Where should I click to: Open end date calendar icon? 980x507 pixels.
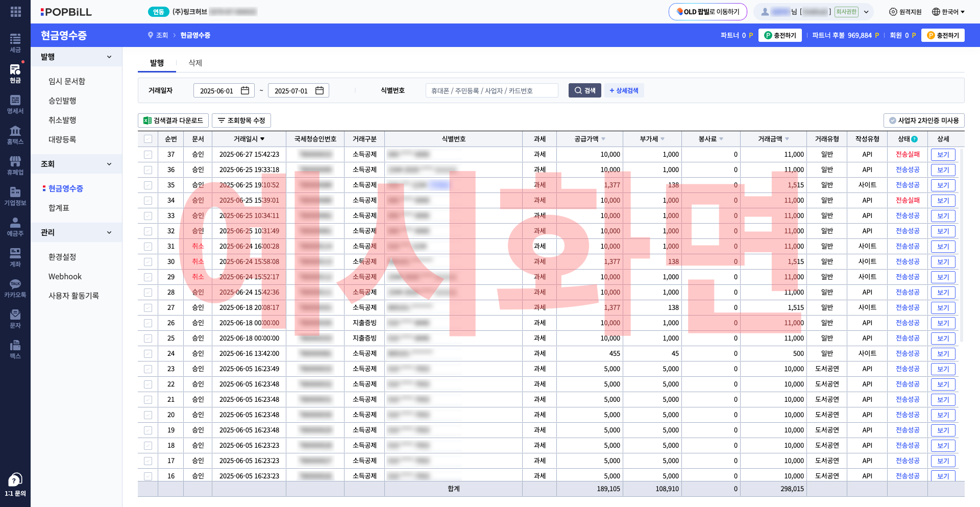320,90
